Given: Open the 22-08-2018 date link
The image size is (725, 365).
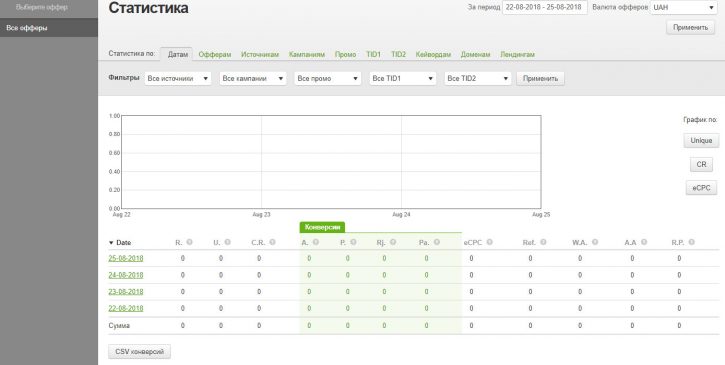Looking at the screenshot, I should (x=126, y=308).
